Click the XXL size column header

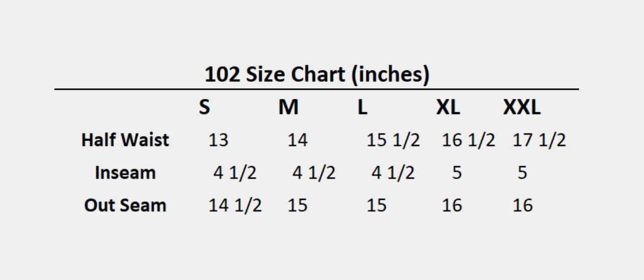click(x=522, y=107)
